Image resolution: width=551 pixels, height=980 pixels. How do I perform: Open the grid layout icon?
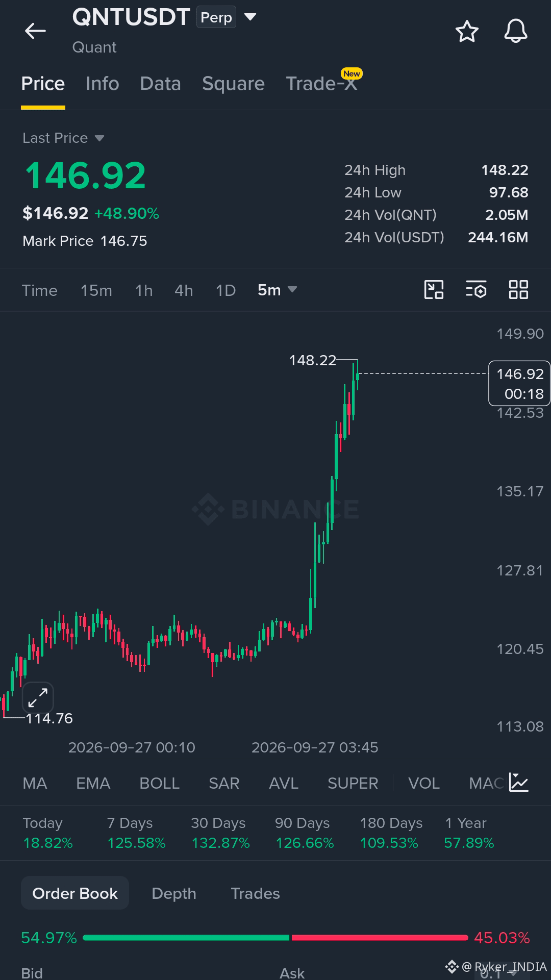pyautogui.click(x=518, y=290)
